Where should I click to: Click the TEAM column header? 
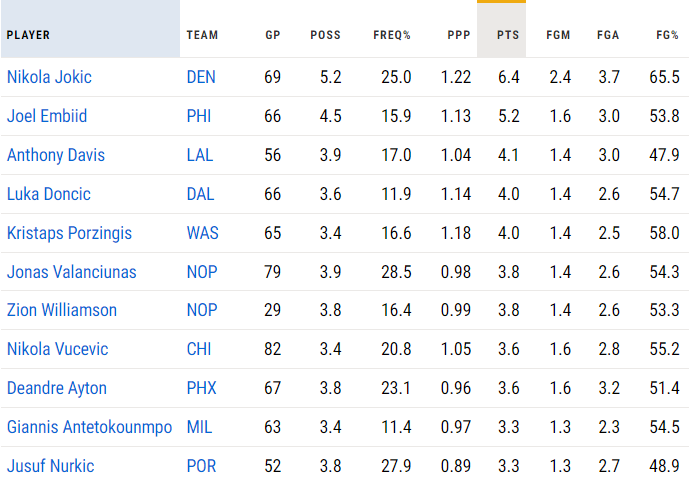[x=202, y=35]
